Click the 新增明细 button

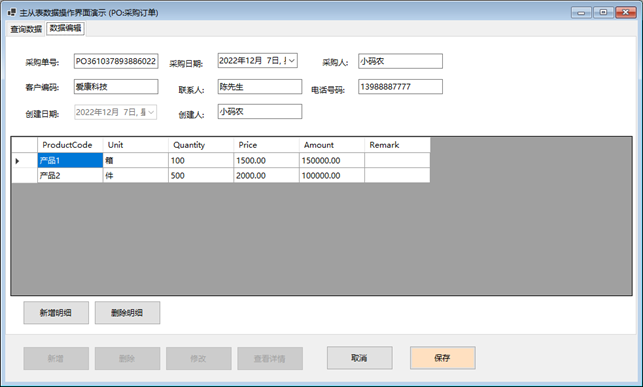tap(56, 313)
